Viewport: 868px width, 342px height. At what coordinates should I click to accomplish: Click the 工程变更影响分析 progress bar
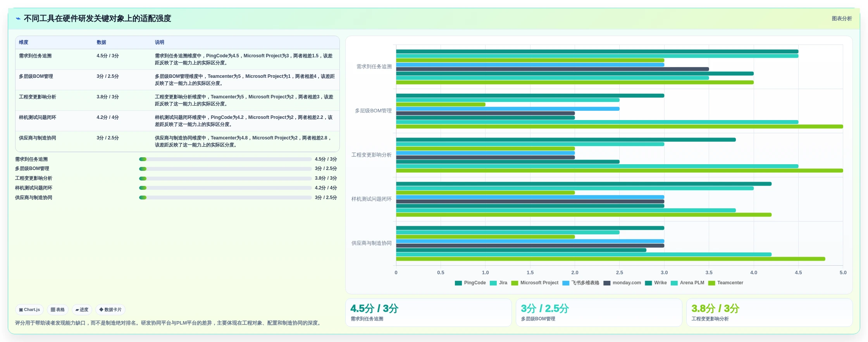click(226, 179)
